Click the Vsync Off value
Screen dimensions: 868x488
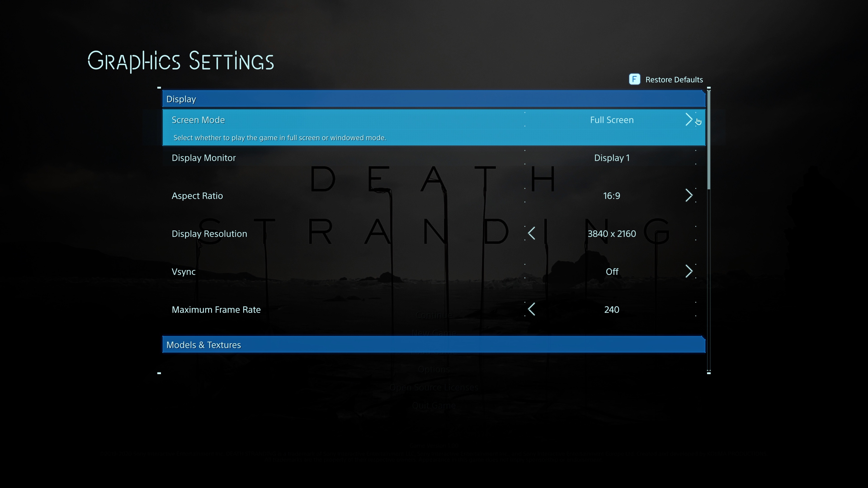612,272
